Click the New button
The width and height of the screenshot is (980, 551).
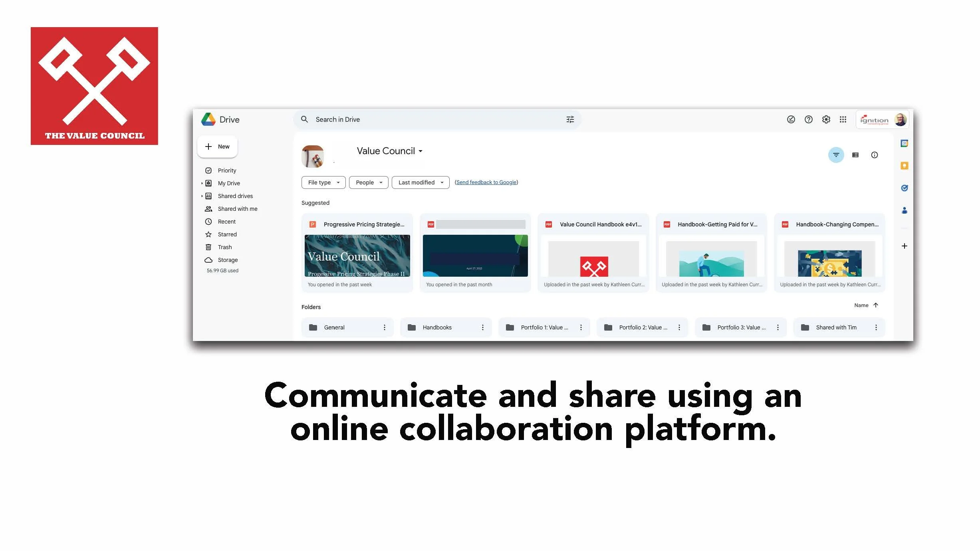217,147
